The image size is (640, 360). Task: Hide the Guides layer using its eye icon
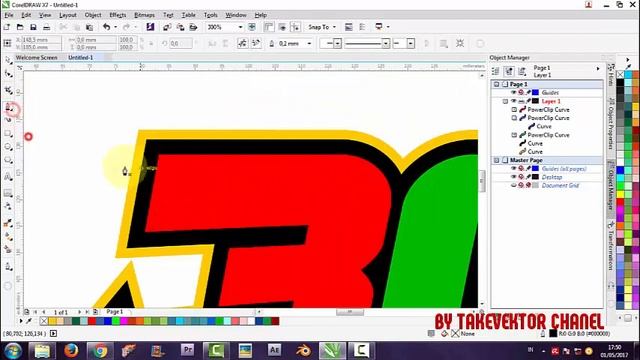pyautogui.click(x=514, y=93)
